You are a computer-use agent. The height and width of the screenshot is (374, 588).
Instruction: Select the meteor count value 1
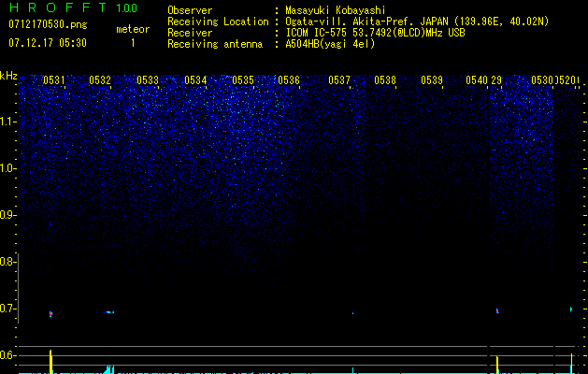133,43
